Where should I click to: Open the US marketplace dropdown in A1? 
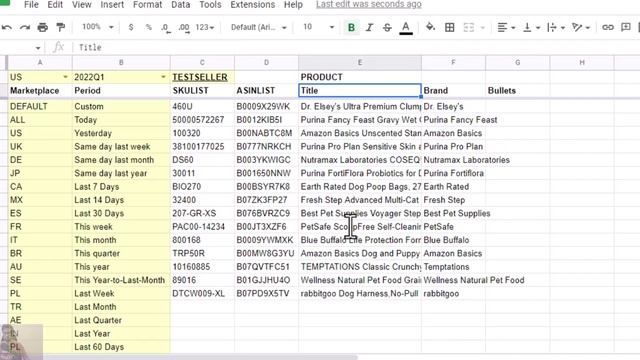pos(65,77)
